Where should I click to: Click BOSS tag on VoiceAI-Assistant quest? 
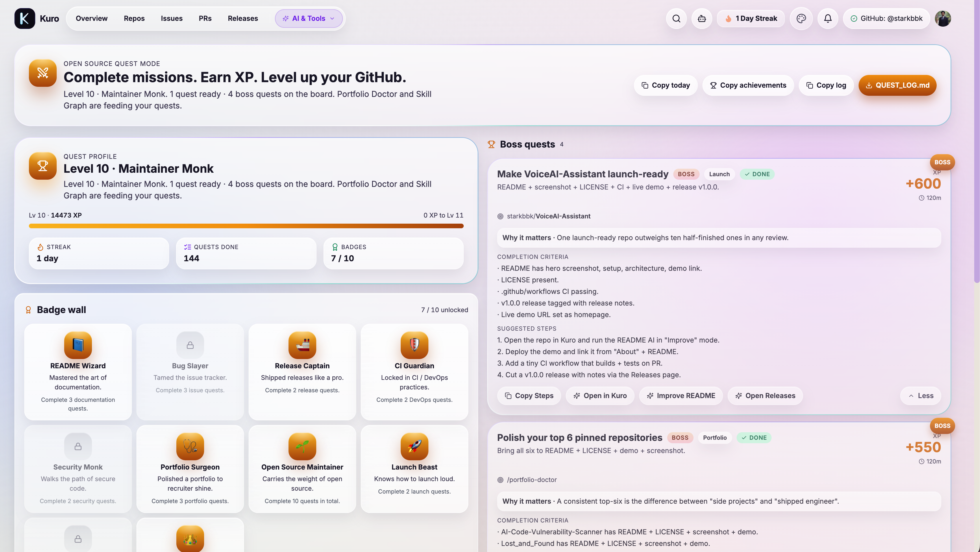[686, 174]
